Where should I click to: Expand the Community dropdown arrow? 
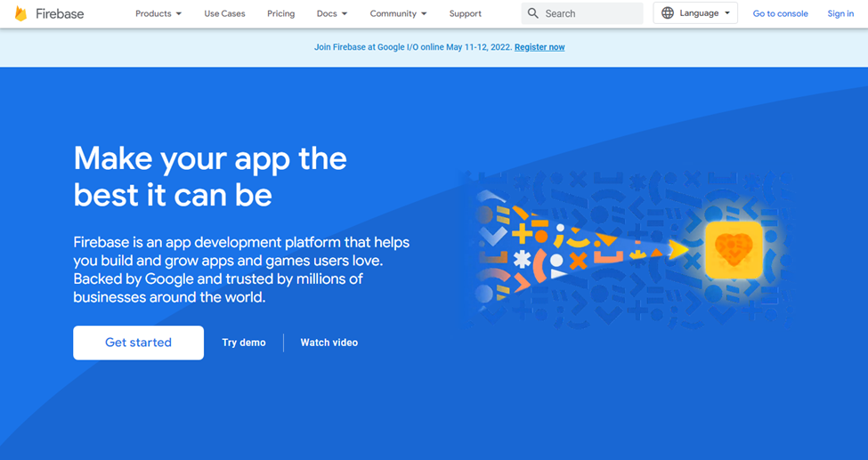[424, 14]
